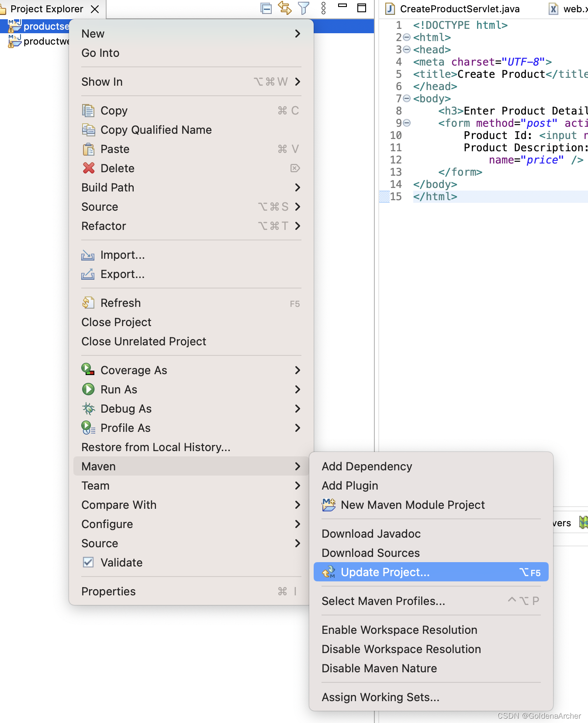Viewport: 588px width, 723px height.
Task: Click the Profile As icon
Action: [x=88, y=428]
